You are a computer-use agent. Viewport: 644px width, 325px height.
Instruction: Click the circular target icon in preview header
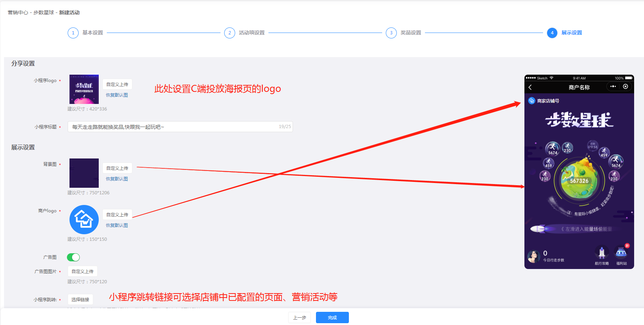pos(625,87)
